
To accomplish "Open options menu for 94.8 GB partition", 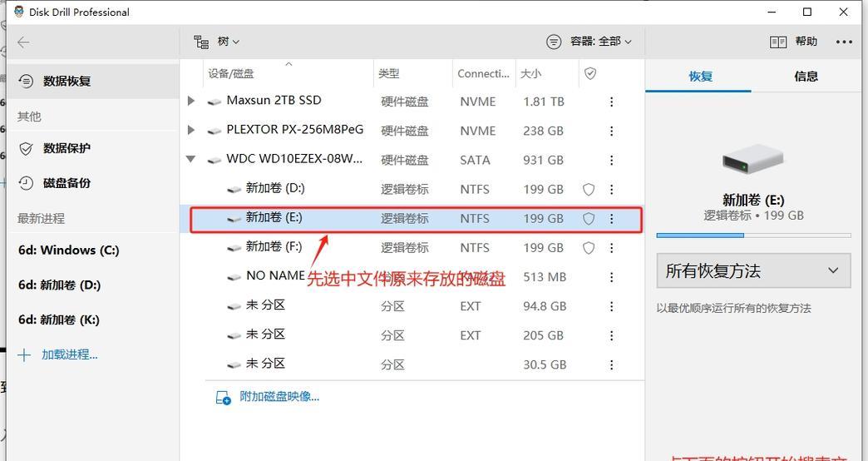I will point(611,306).
